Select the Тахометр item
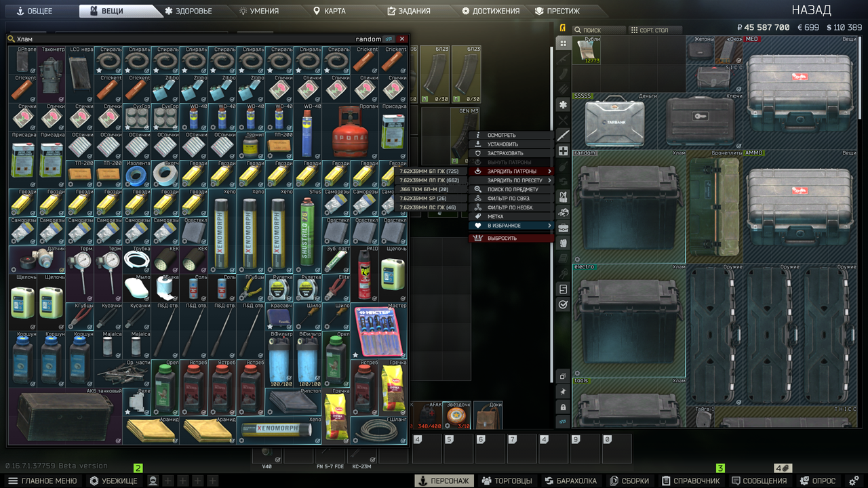The width and height of the screenshot is (868, 488). tap(52, 74)
